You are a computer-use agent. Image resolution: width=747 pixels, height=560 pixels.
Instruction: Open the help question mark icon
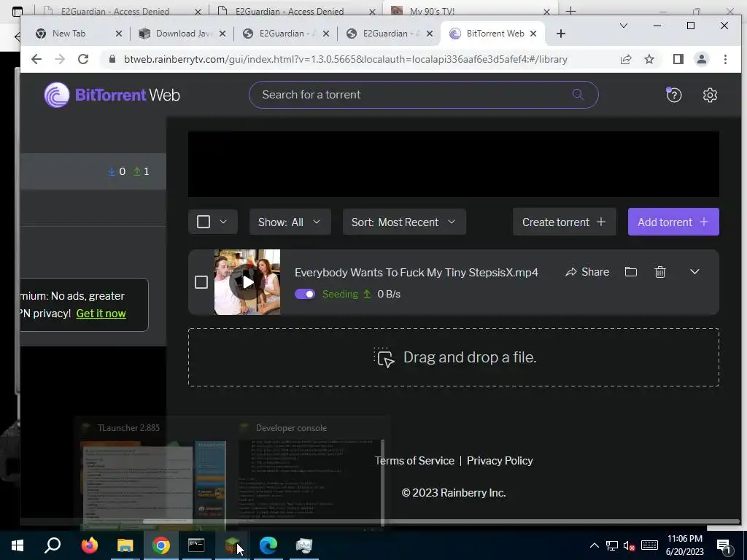tap(673, 95)
